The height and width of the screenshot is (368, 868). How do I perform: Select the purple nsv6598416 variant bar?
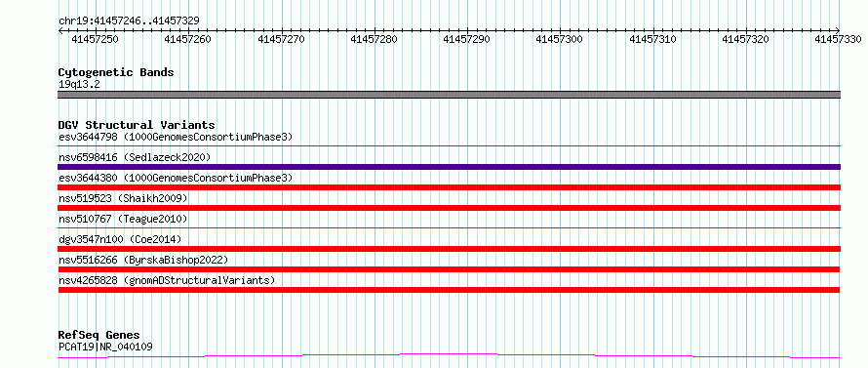tap(450, 167)
